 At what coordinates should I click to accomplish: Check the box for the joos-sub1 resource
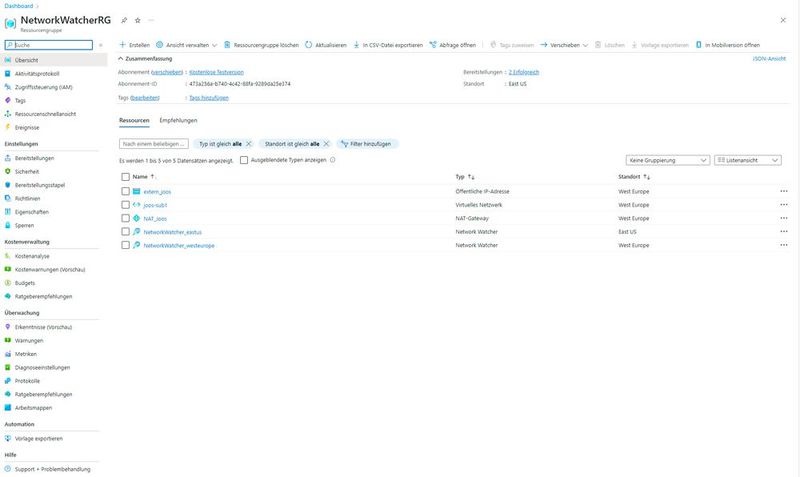click(125, 205)
